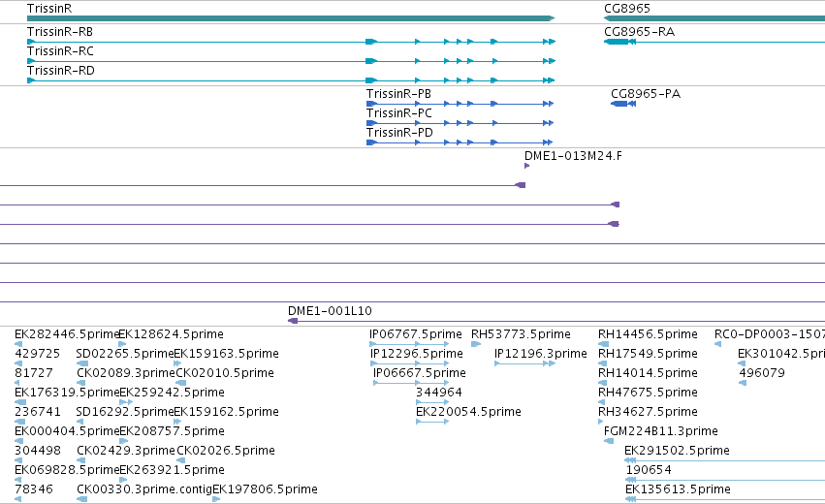The image size is (825, 504).
Task: Click the DME1-013M24.F clone end arrow
Action: 527,166
